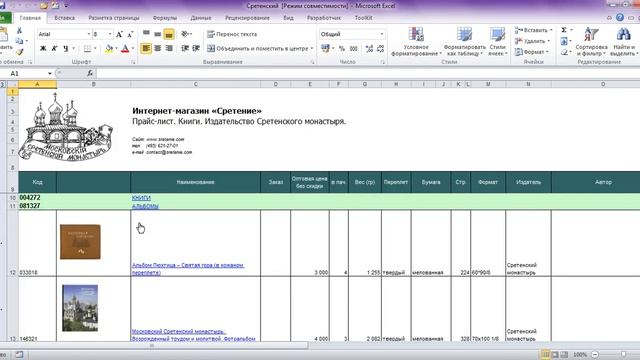Click the Format Painter brush icon
Screen dimensions: 640x360
(19, 52)
